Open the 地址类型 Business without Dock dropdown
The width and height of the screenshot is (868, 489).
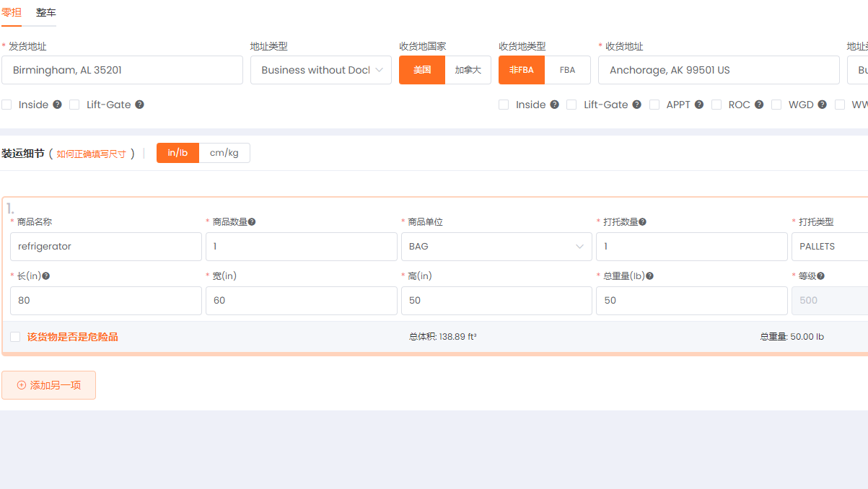click(x=320, y=70)
